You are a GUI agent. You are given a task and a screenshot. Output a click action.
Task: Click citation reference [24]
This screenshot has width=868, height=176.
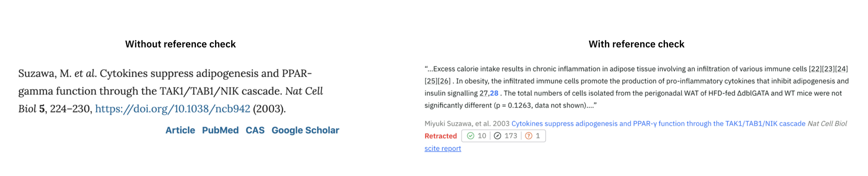click(841, 69)
